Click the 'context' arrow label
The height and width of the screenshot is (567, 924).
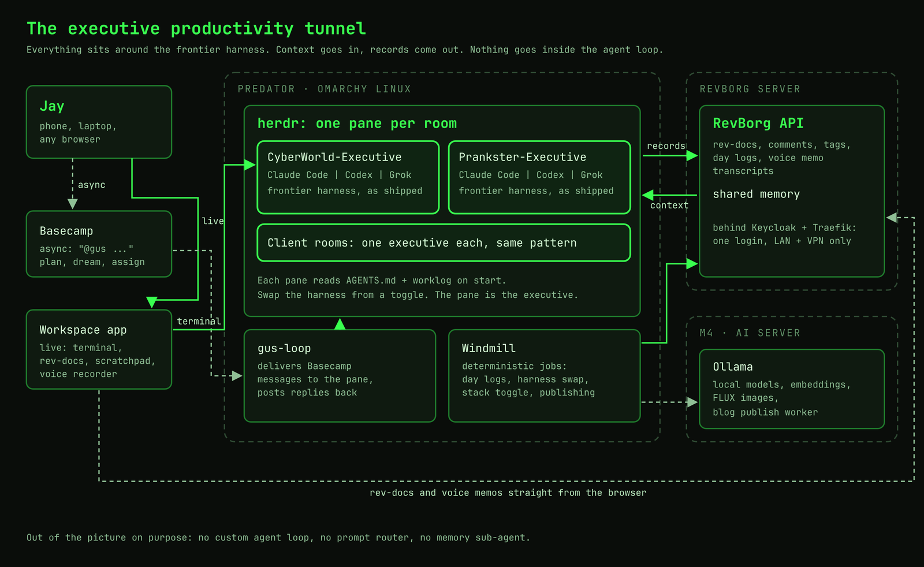[669, 205]
